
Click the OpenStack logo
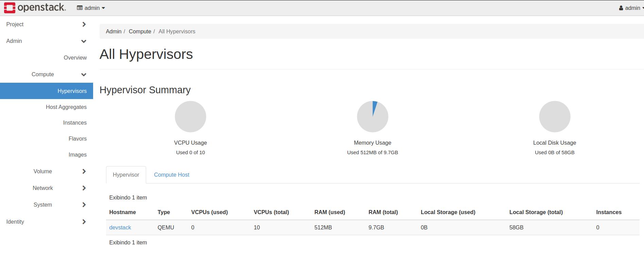[35, 8]
